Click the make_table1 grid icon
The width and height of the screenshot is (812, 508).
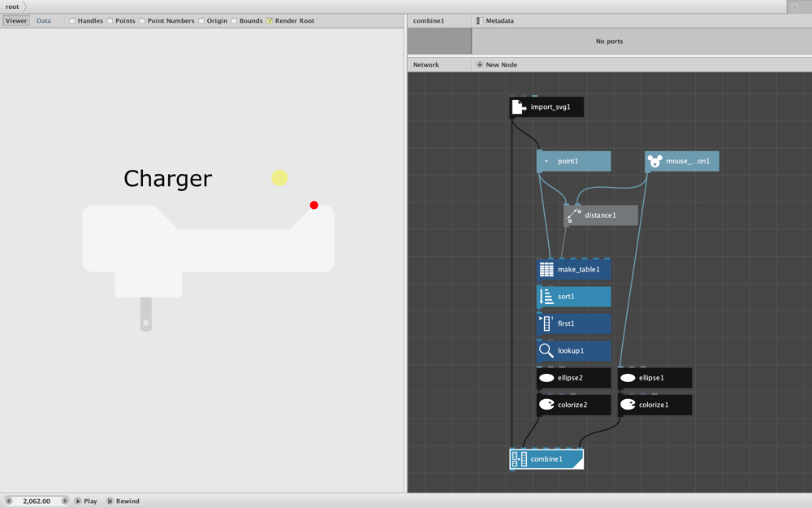[546, 270]
